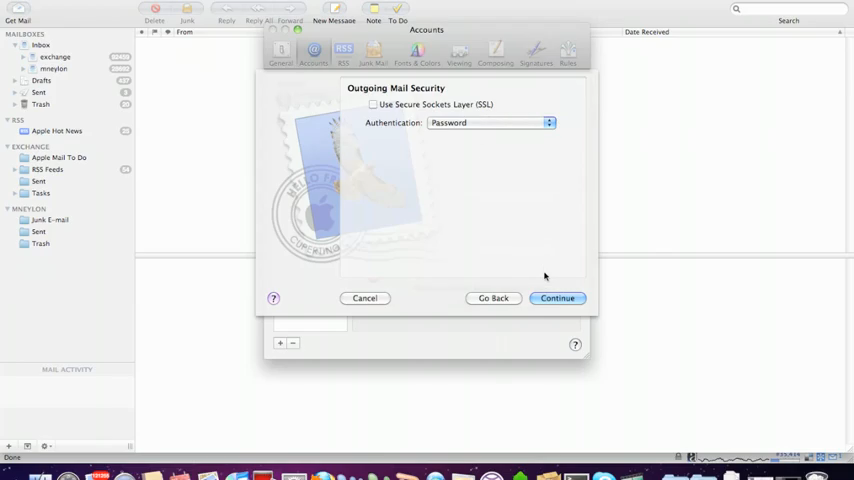Click the Get Mail toolbar icon

pos(18,8)
